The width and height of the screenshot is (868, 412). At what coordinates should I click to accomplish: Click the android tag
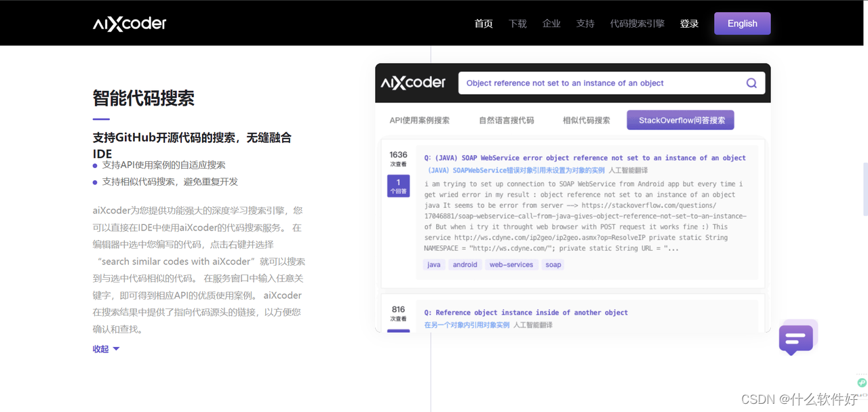click(465, 265)
